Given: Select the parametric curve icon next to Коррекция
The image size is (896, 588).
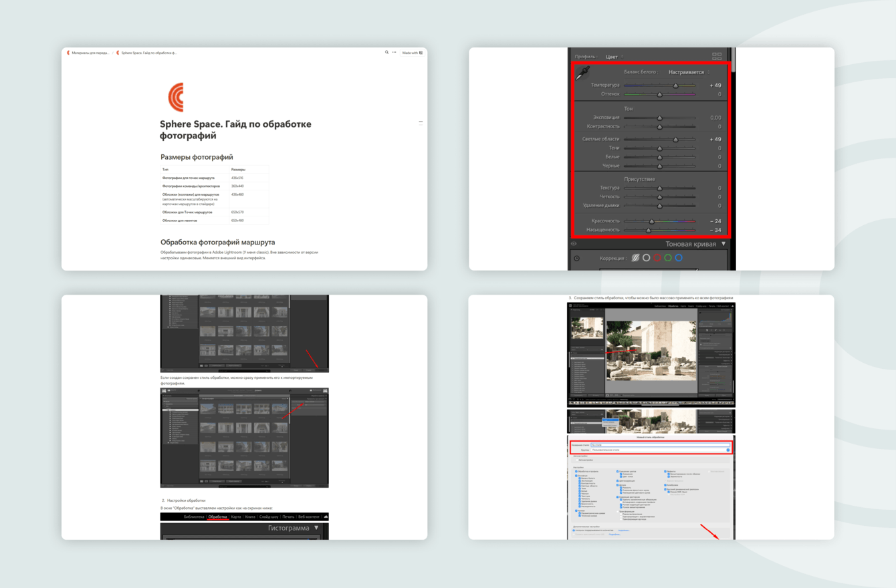Looking at the screenshot, I should tap(635, 258).
